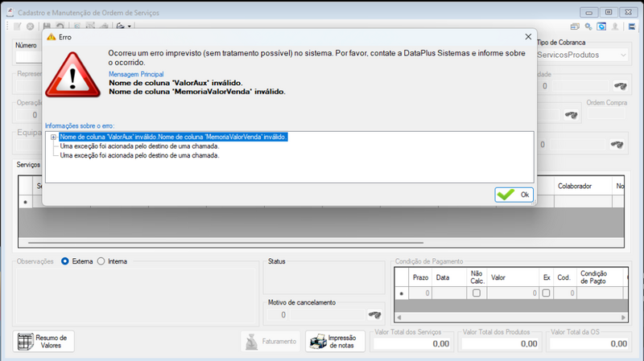This screenshot has height=361, width=644.
Task: Click the save floppy disk toolbar icon
Action: click(47, 26)
